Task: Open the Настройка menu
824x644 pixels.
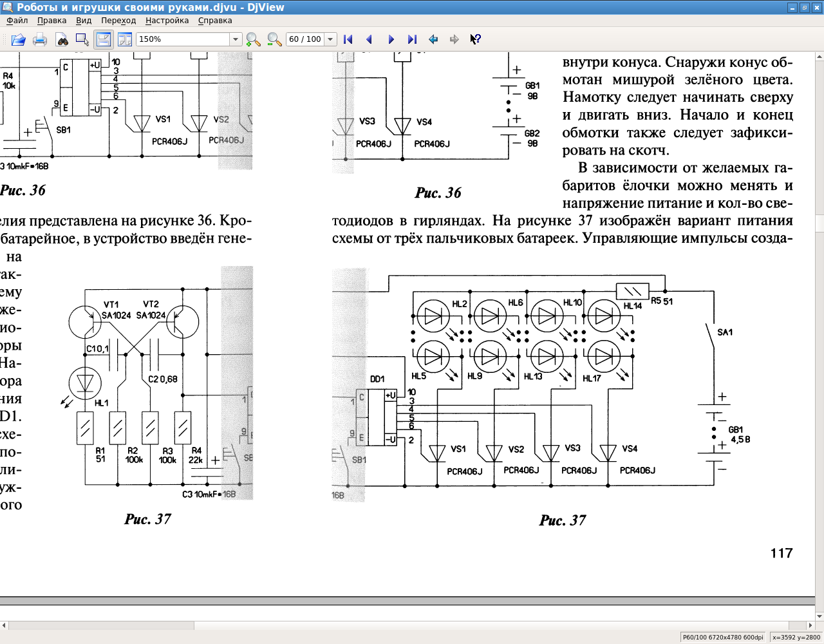Action: [167, 21]
